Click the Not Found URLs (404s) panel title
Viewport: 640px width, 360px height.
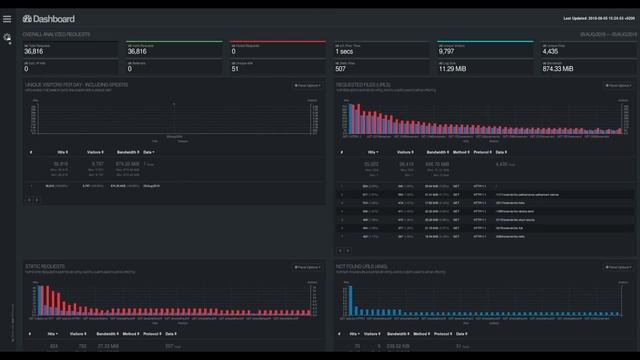pos(361,267)
